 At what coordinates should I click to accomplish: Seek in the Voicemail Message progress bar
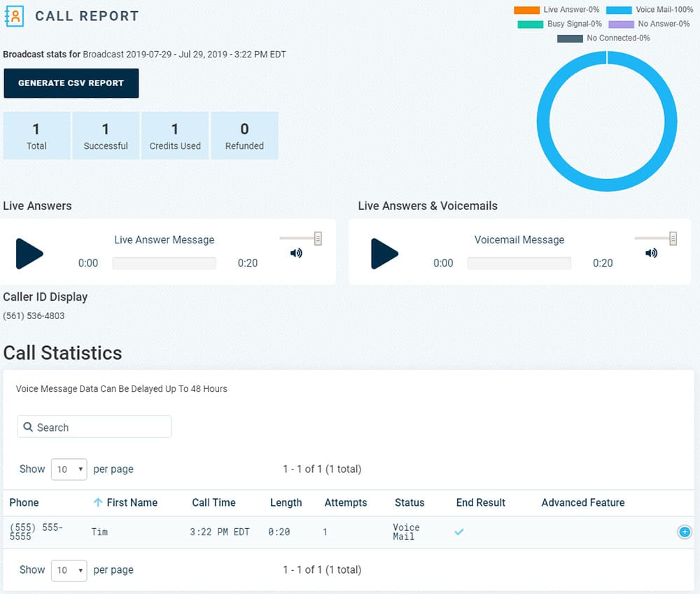(519, 263)
